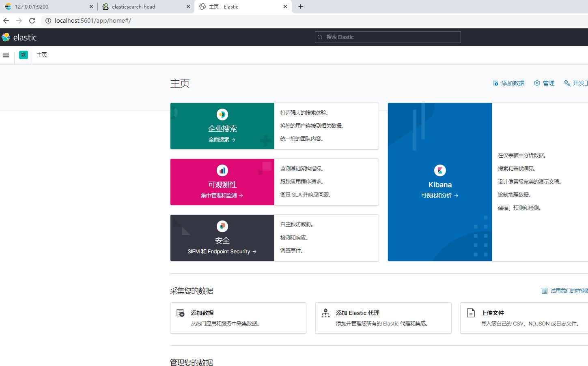Go forward in browser history
The height and width of the screenshot is (366, 588).
[x=19, y=21]
